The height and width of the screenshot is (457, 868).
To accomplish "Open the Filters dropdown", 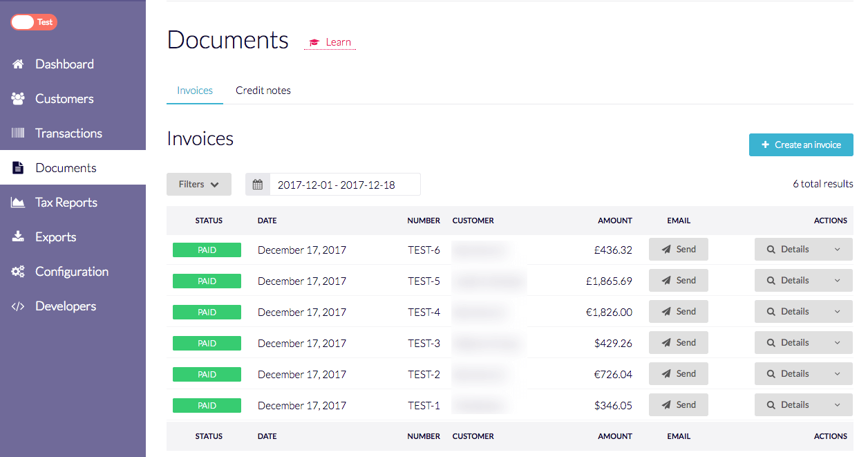I will 199,185.
